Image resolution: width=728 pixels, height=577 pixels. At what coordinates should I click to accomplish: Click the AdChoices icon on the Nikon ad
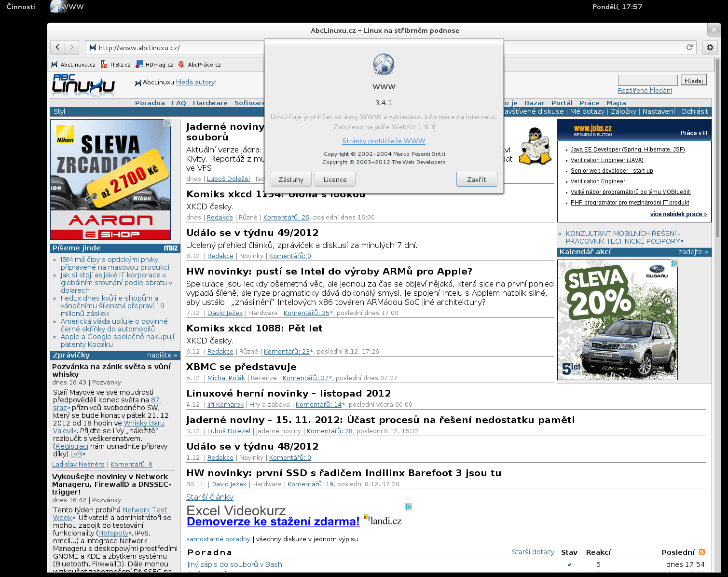coord(167,123)
